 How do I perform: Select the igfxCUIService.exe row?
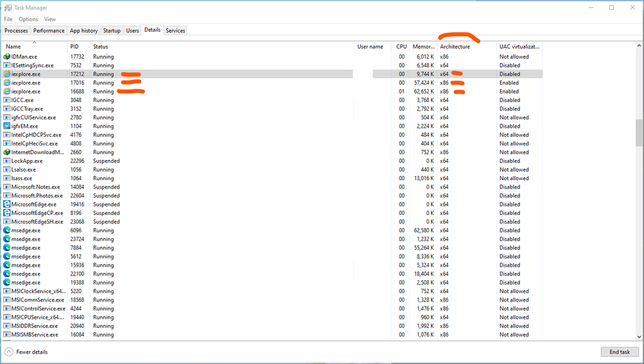272,117
